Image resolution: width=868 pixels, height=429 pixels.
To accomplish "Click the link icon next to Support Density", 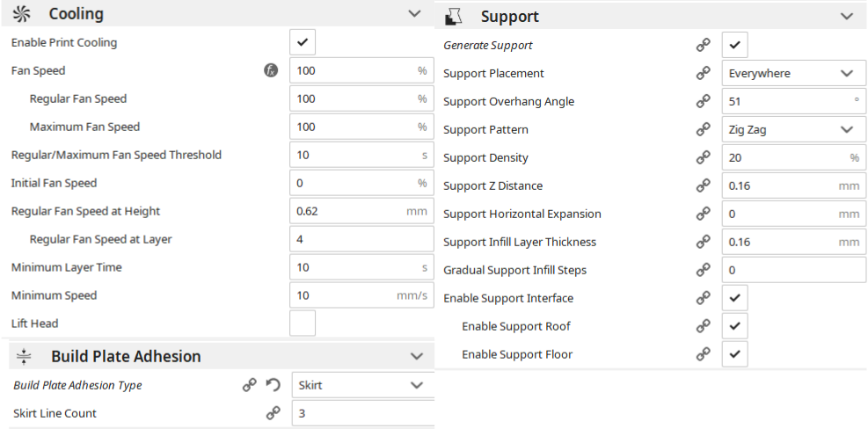I will 703,157.
